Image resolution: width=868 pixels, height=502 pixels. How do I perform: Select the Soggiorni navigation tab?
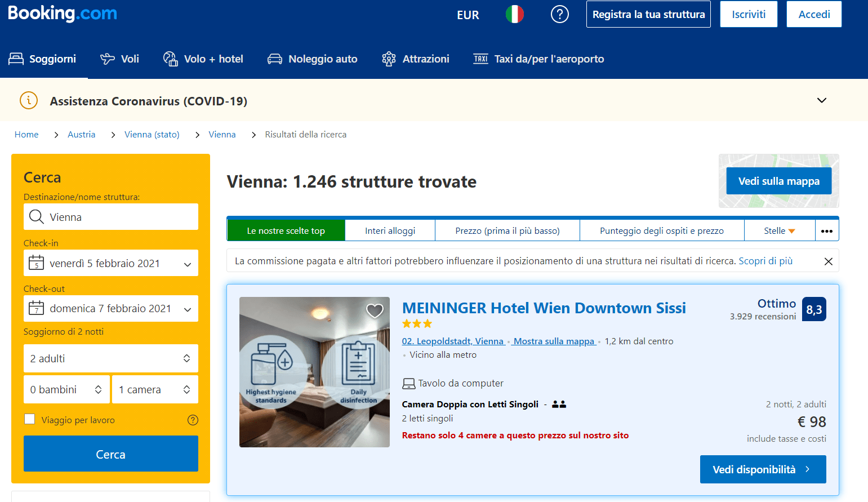click(43, 59)
